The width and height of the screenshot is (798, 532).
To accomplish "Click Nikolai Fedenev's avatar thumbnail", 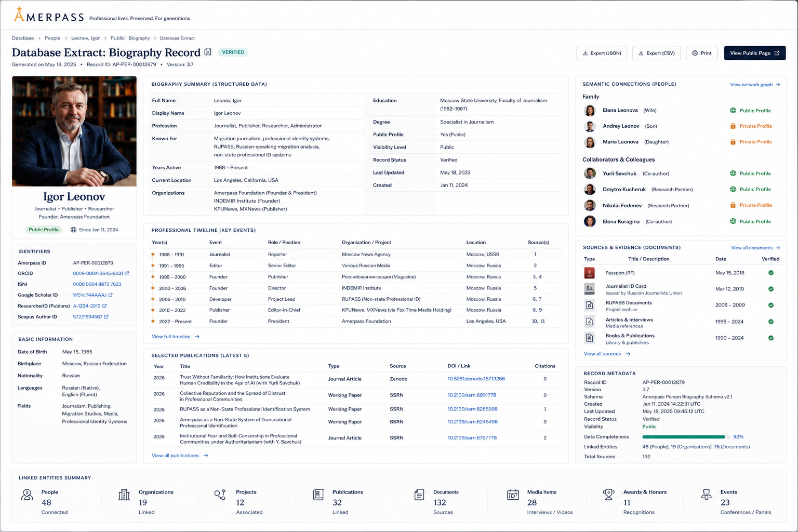I will click(590, 205).
